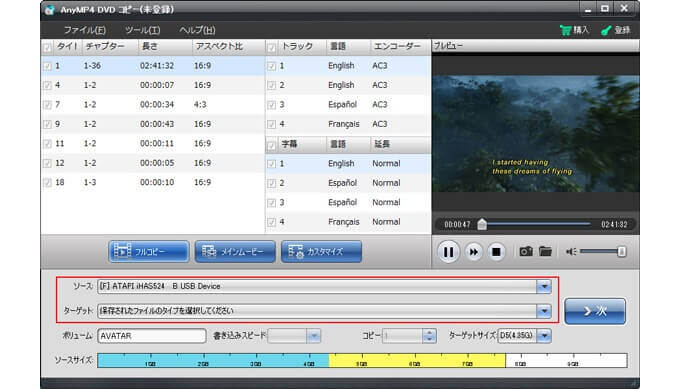Click length cell 00:00:34
The image size is (696, 389).
point(157,105)
